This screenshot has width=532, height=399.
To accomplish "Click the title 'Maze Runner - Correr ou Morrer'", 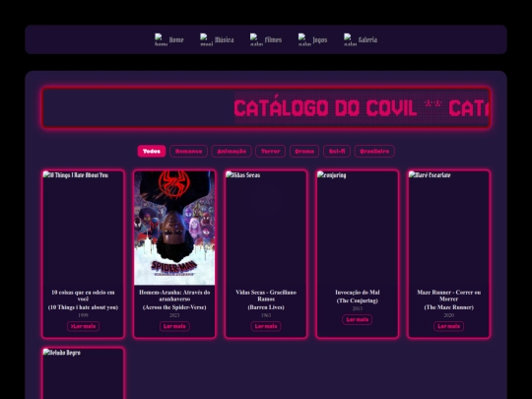I will pos(448,296).
